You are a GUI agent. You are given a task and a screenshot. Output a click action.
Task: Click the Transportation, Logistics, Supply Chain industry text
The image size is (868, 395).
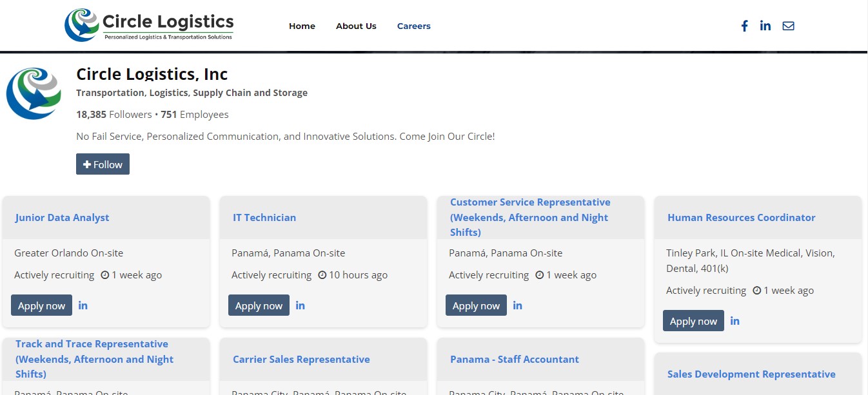tap(192, 93)
